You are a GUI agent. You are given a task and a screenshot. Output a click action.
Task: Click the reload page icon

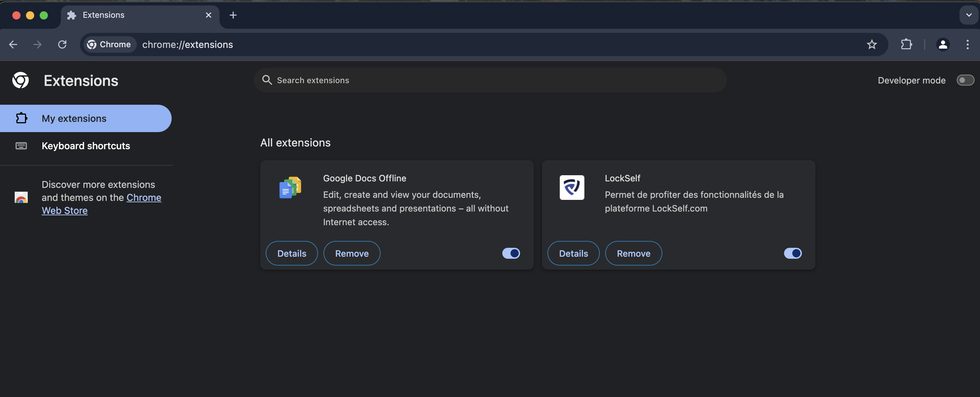pyautogui.click(x=62, y=44)
